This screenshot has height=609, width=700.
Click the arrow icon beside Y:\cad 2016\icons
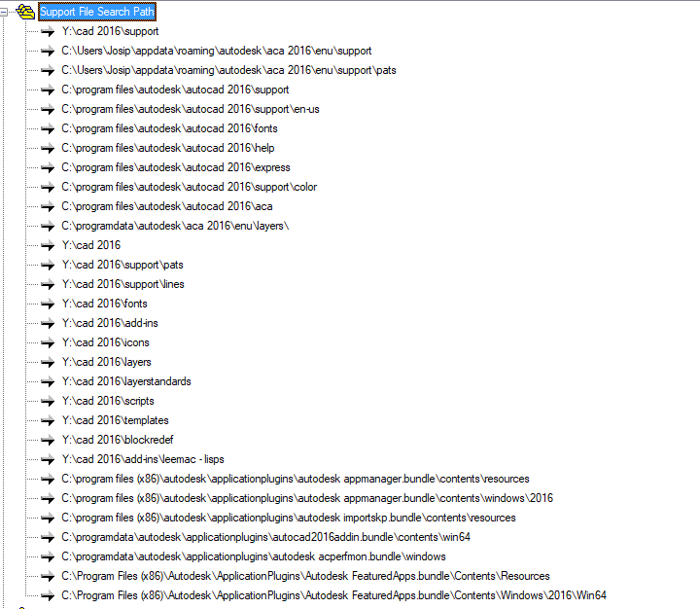(48, 342)
